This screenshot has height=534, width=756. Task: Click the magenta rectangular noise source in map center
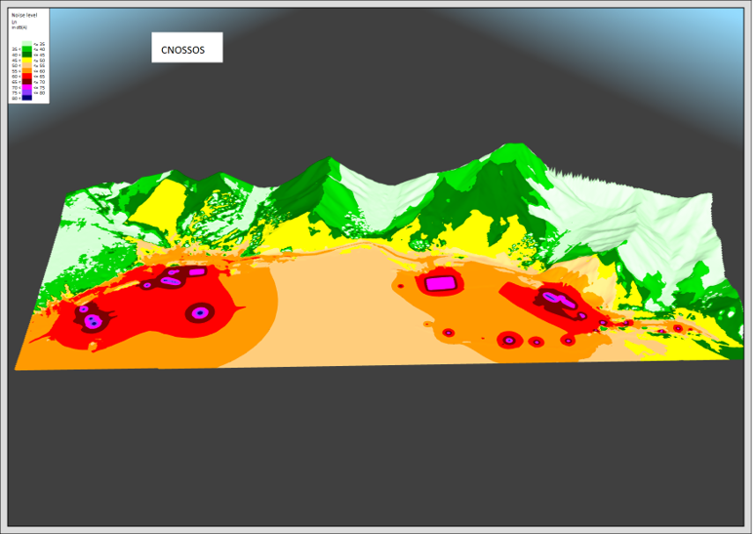pos(440,283)
